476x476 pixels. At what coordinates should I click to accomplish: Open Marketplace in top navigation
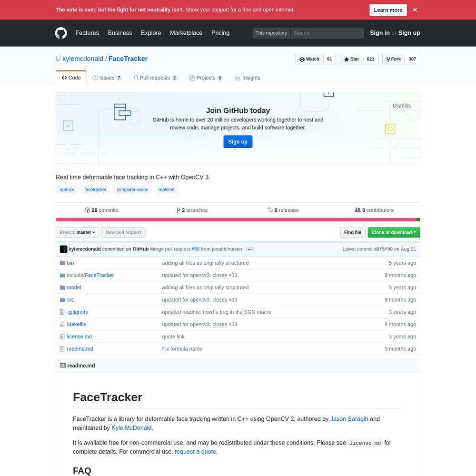[186, 33]
